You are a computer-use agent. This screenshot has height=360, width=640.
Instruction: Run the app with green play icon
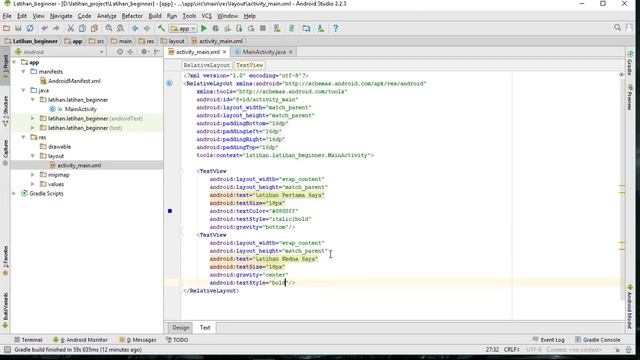click(x=204, y=28)
